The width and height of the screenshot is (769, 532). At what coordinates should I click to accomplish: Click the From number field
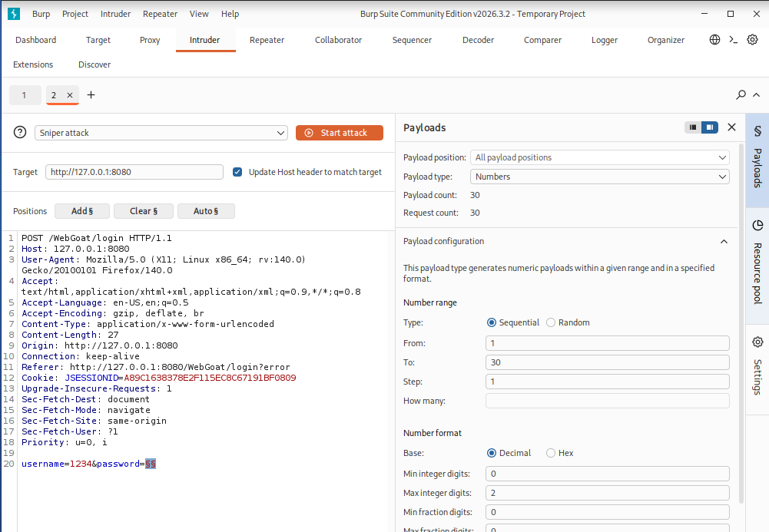(607, 343)
